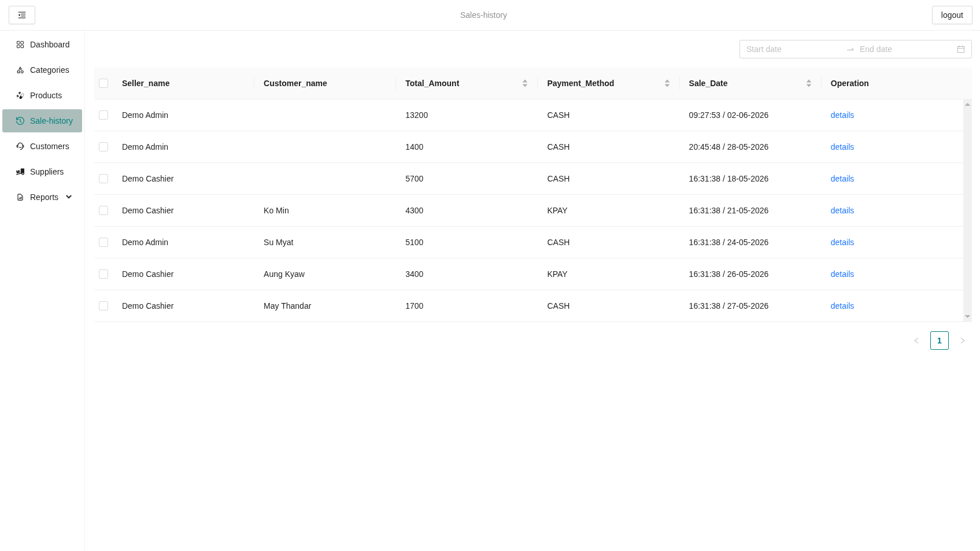The image size is (980, 551).
Task: Collapse the sidebar with the menu-fold button
Action: coord(22,15)
